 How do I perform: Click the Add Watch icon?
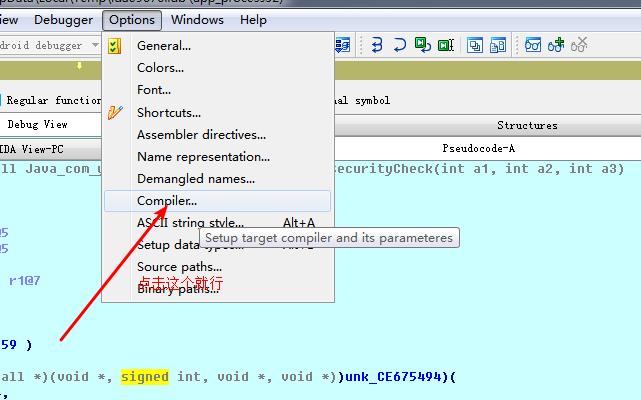(x=556, y=45)
